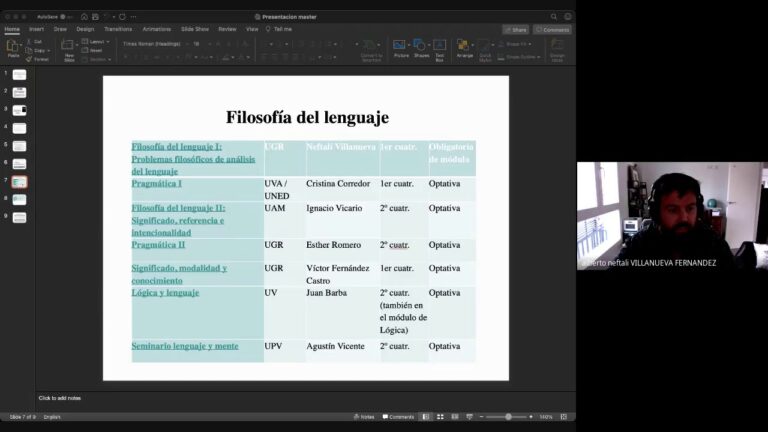Toggle the AutoSave switch
Viewport: 768px width, 432px height.
pyautogui.click(x=63, y=17)
